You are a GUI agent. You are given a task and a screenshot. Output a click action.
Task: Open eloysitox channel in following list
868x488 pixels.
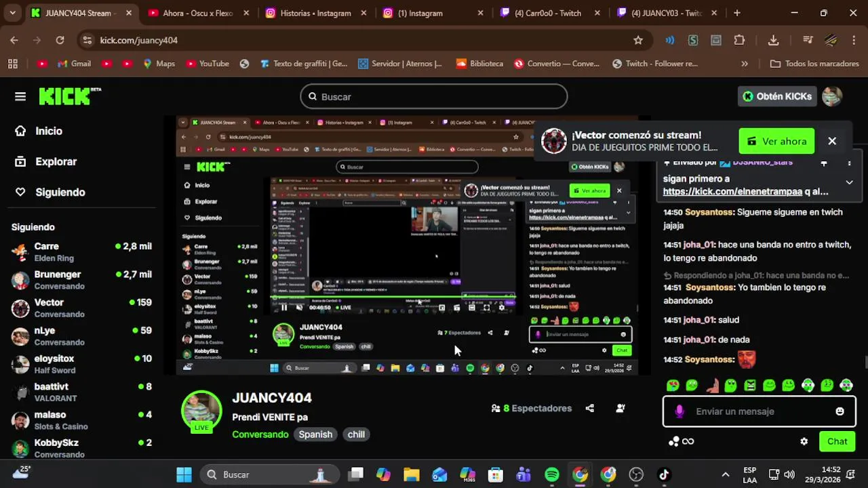[x=81, y=364]
